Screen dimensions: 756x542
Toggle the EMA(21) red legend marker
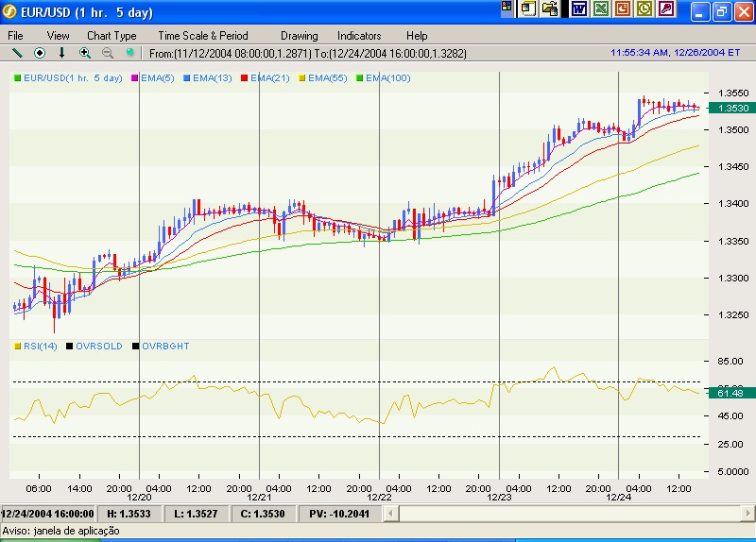245,78
